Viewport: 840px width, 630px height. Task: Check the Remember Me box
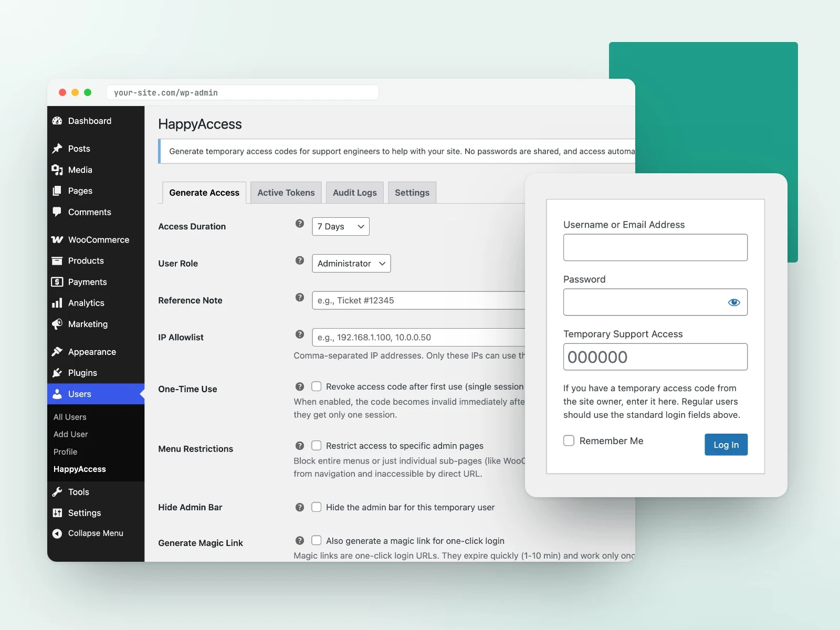click(x=569, y=440)
